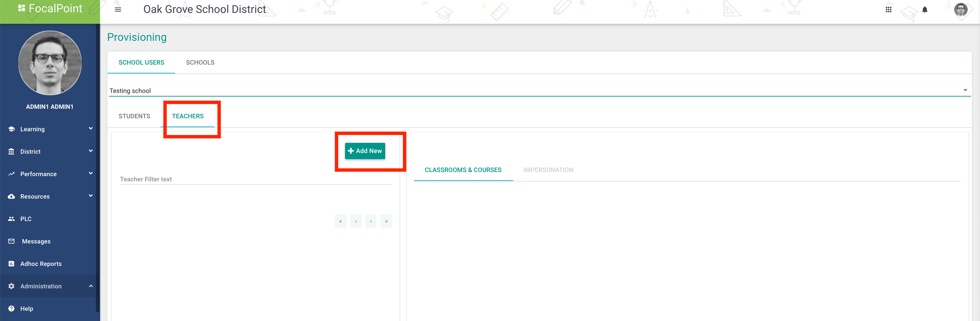Switch to the Schools tab
The height and width of the screenshot is (321, 980).
[200, 62]
